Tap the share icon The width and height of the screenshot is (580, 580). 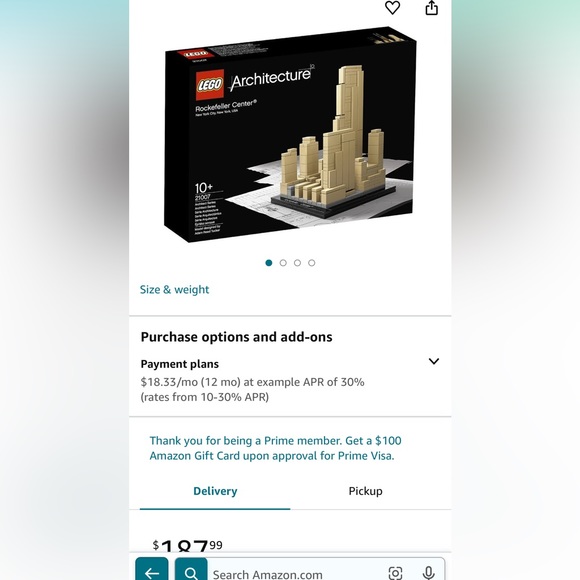(431, 7)
